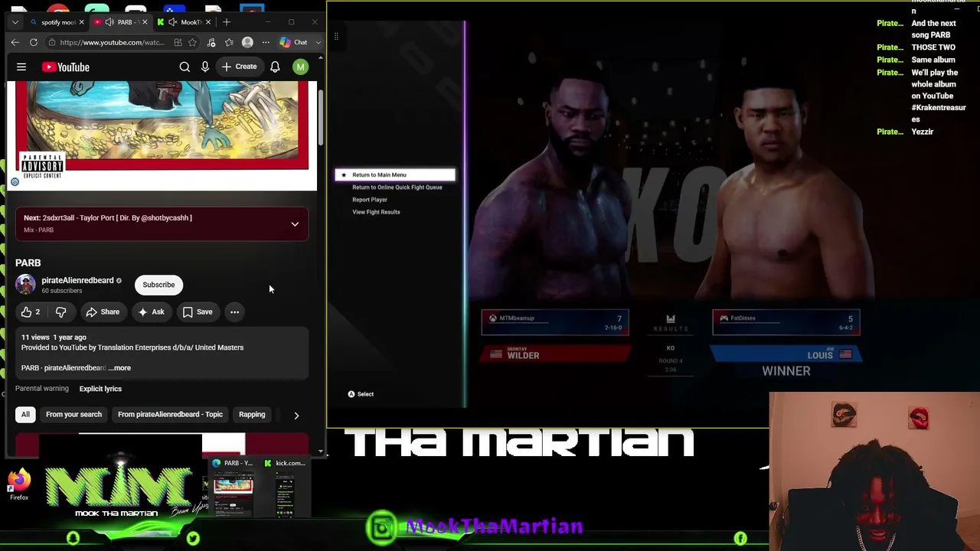Open the YouTube guide hamburger menu
The height and width of the screenshot is (551, 980).
(x=21, y=67)
